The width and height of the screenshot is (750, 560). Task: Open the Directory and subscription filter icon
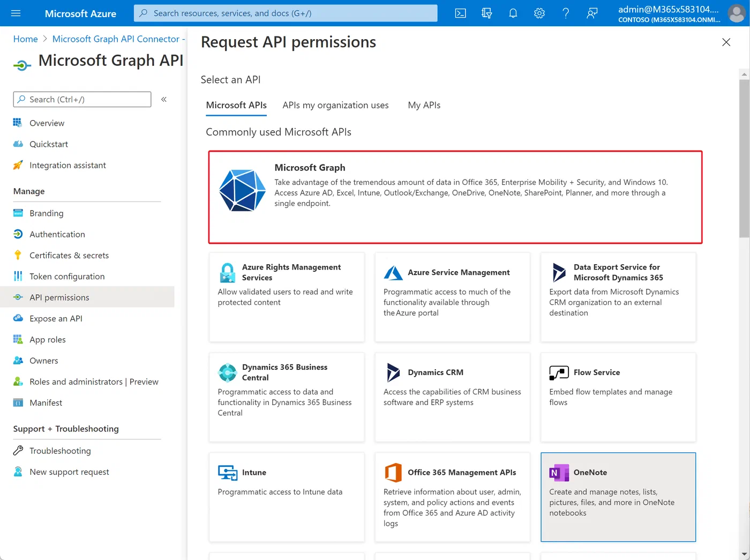486,13
